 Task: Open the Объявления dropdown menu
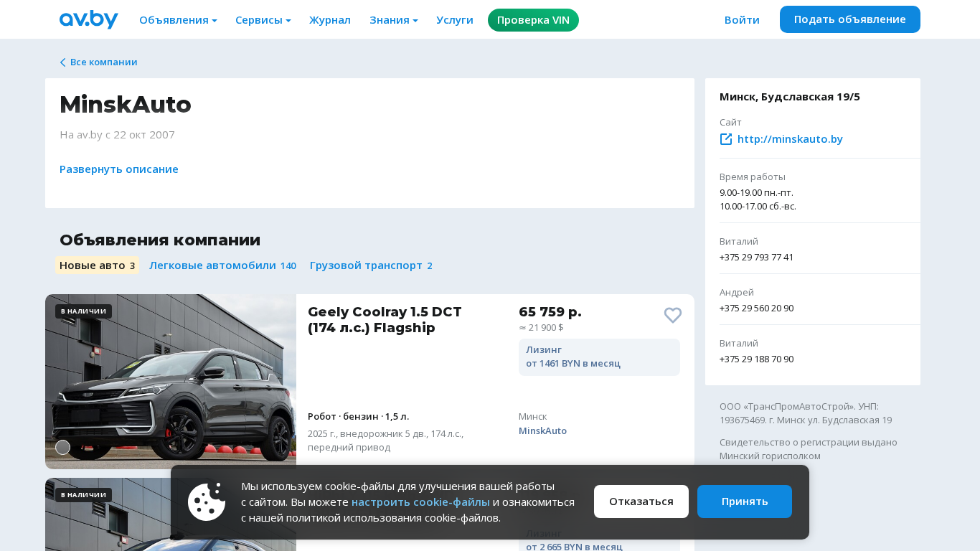178,20
